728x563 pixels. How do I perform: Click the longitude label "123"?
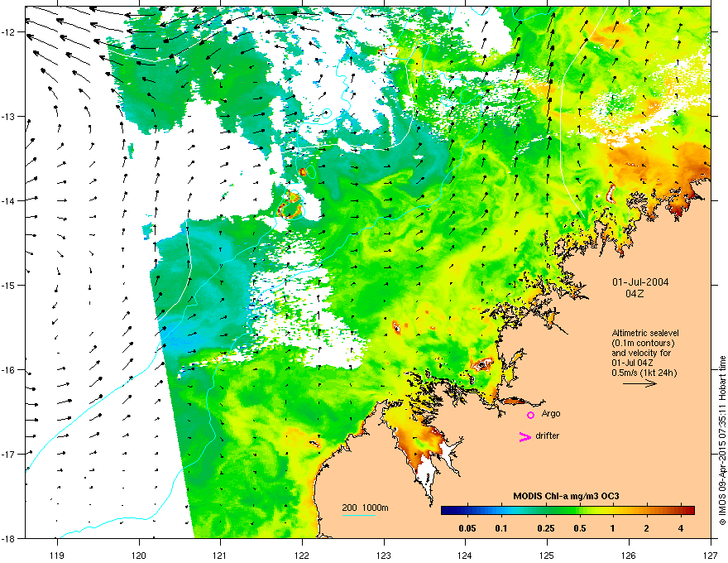(x=384, y=555)
